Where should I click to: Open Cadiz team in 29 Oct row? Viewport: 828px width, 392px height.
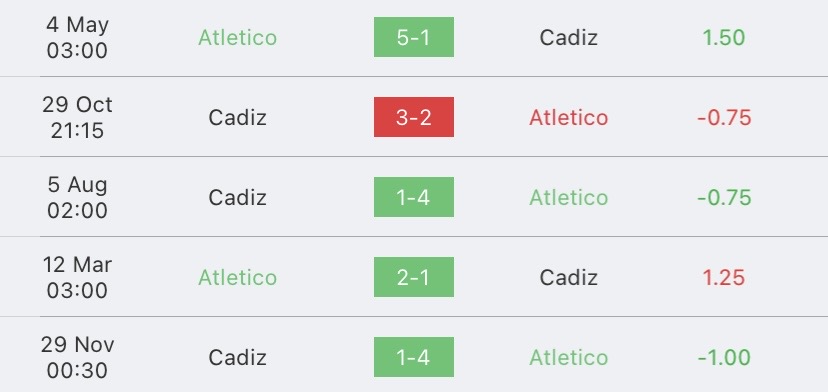(238, 117)
